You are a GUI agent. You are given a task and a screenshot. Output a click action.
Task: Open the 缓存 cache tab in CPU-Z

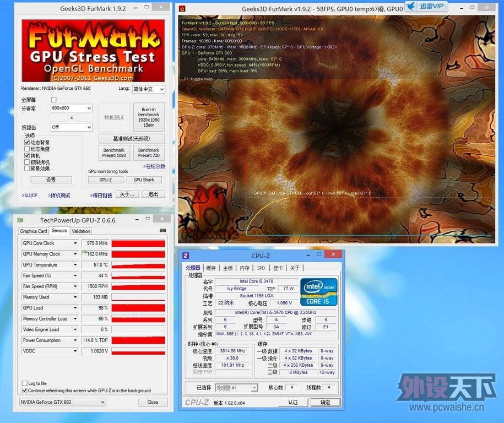coord(211,268)
